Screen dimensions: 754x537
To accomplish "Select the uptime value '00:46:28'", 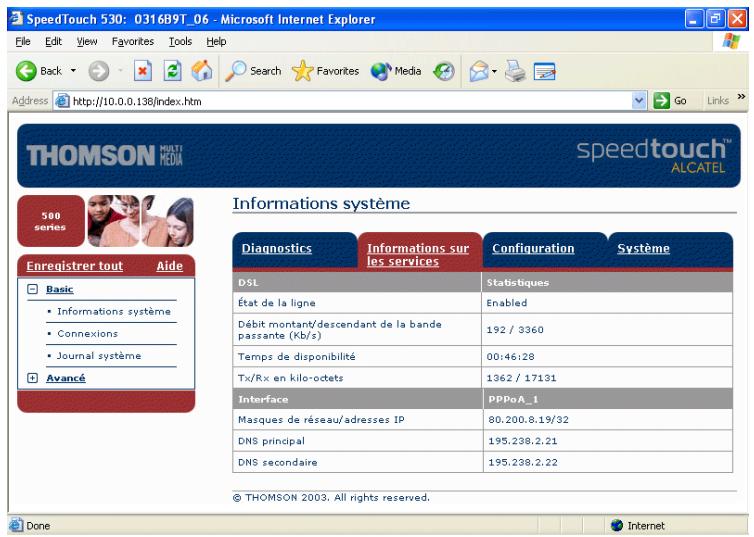I will pyautogui.click(x=511, y=356).
